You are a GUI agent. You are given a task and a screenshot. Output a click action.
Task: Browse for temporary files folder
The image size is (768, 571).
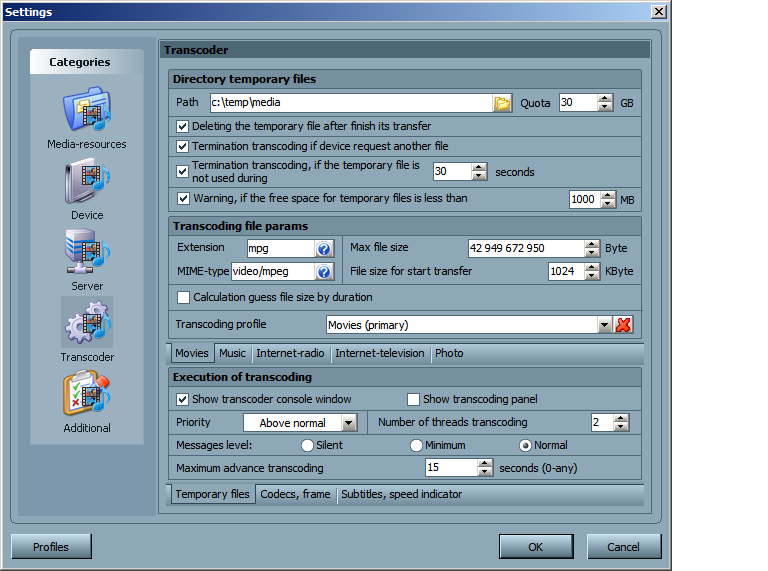click(502, 103)
